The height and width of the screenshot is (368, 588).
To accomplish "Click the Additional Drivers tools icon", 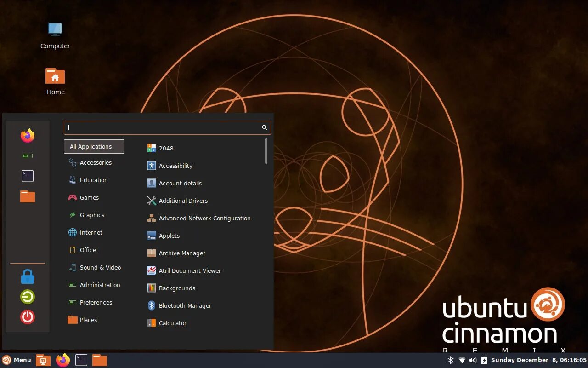I will [x=152, y=201].
